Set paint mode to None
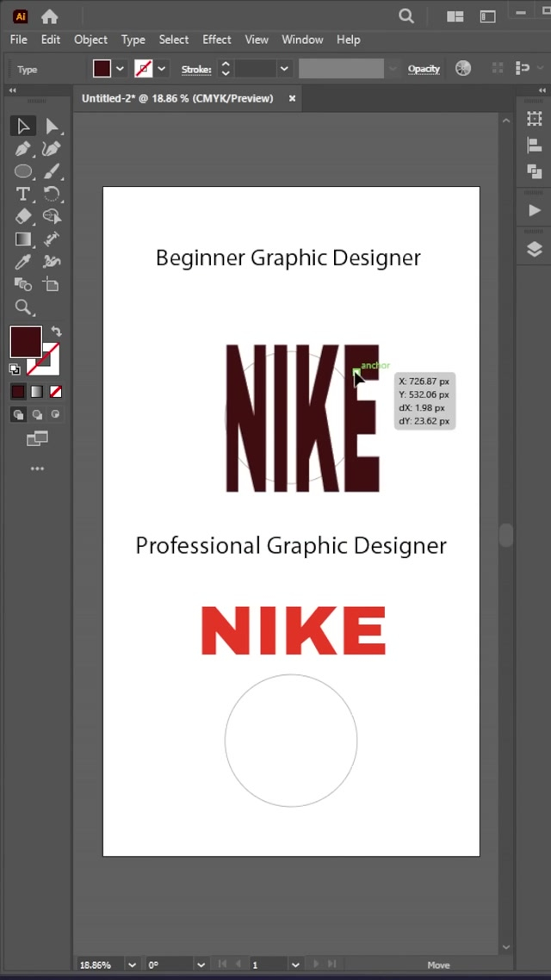The width and height of the screenshot is (551, 980). [x=56, y=392]
